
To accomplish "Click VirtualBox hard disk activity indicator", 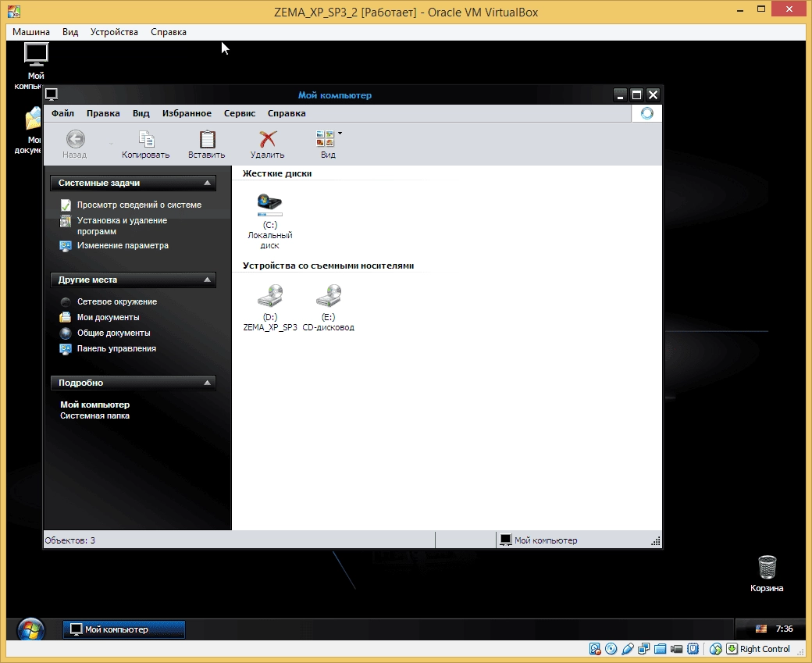I will click(x=594, y=649).
